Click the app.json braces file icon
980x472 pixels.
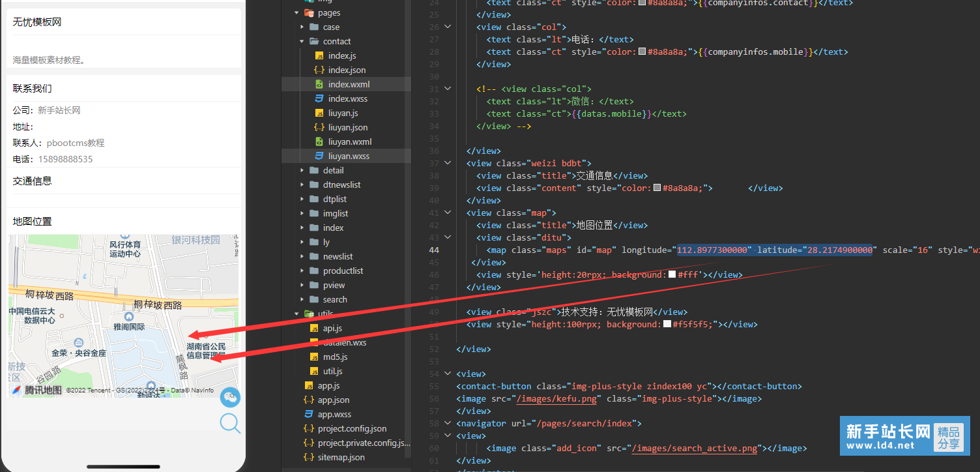pos(309,400)
